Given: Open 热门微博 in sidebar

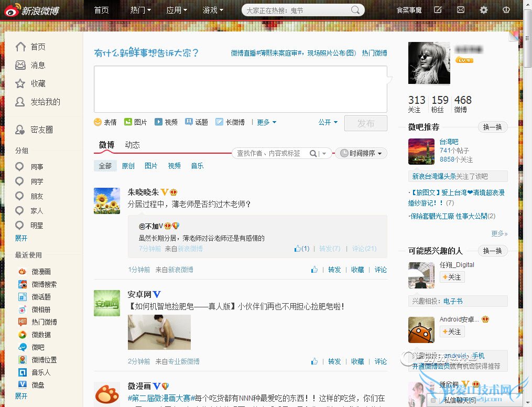Looking at the screenshot, I should (37, 322).
